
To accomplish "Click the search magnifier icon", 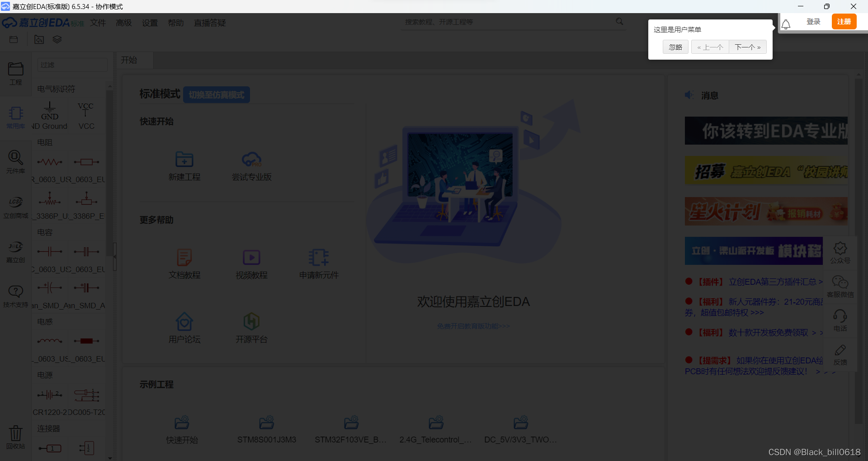I will pyautogui.click(x=619, y=21).
